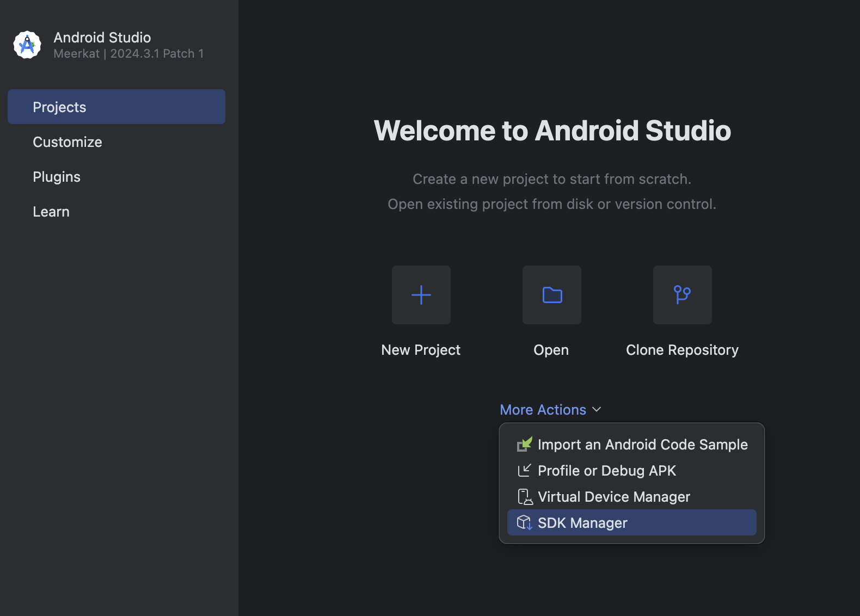Click the Android Studio title text

coord(102,38)
